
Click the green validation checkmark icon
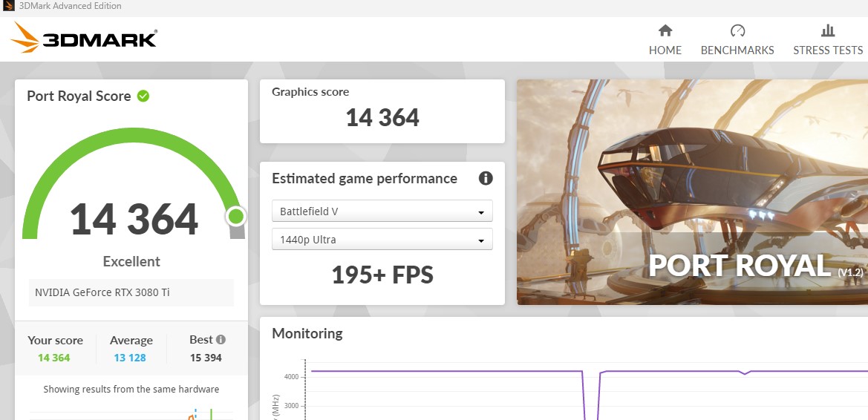click(x=143, y=96)
